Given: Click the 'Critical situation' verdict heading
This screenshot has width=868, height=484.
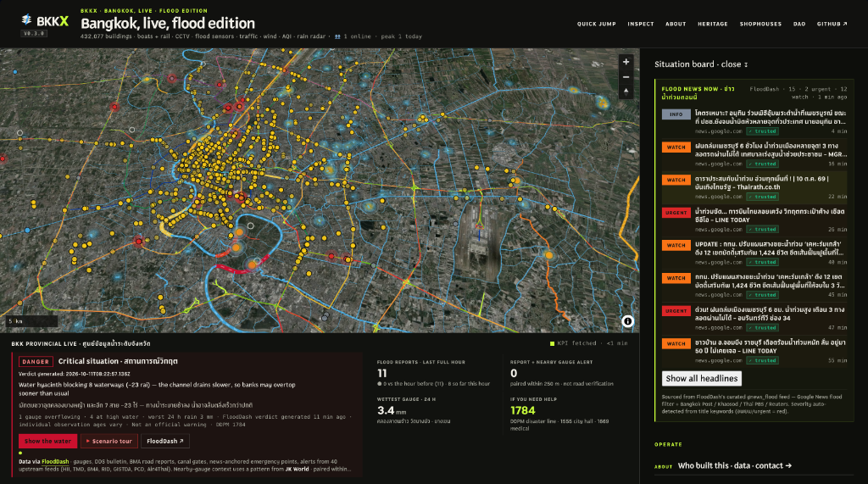Looking at the screenshot, I should [x=118, y=361].
